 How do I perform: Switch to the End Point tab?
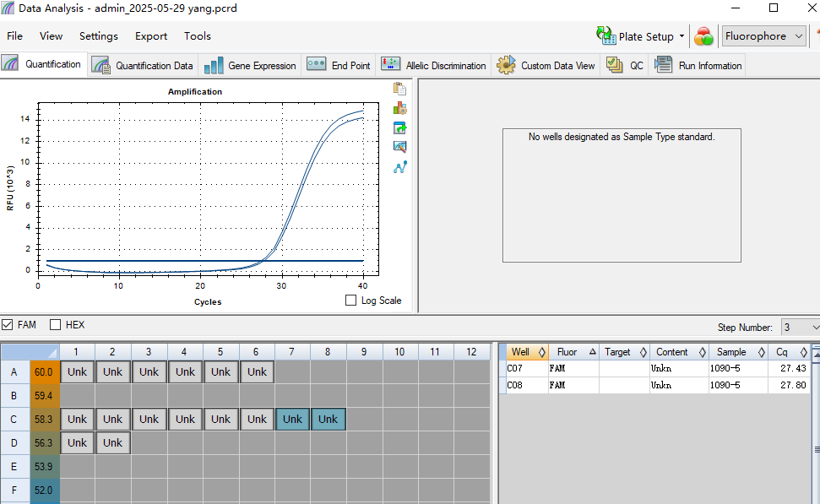point(339,65)
